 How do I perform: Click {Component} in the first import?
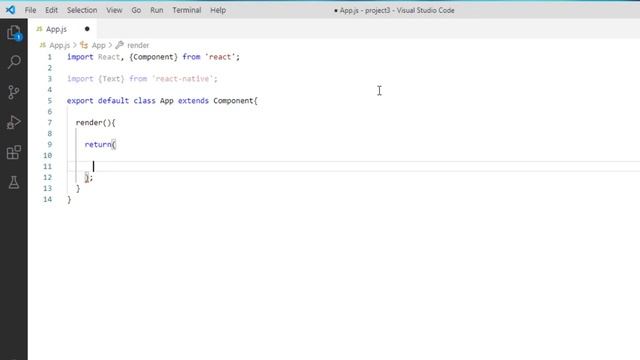tap(153, 57)
